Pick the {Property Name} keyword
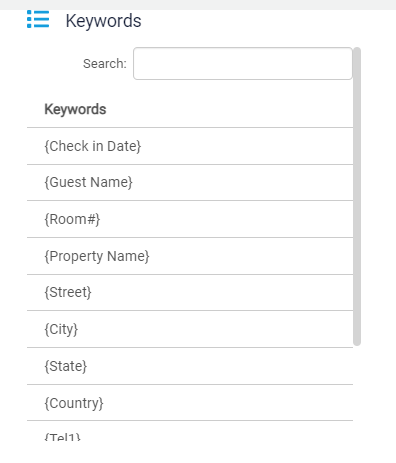 pyautogui.click(x=190, y=256)
